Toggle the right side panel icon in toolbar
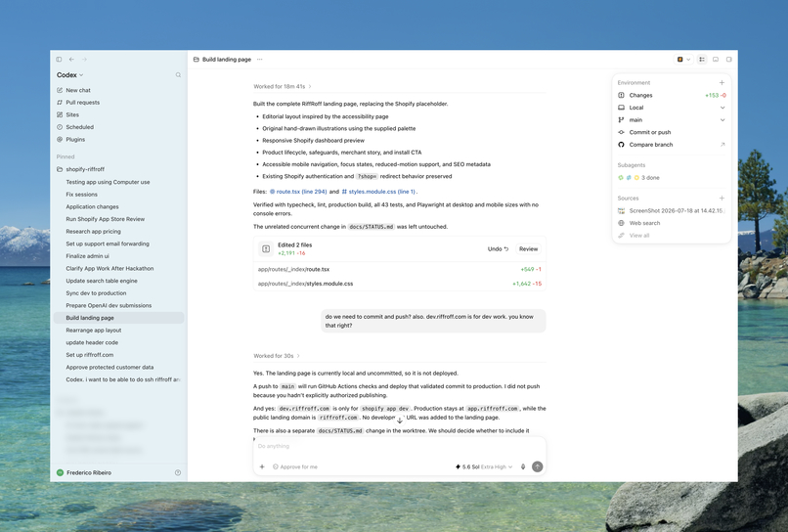This screenshot has height=532, width=788. (x=728, y=60)
